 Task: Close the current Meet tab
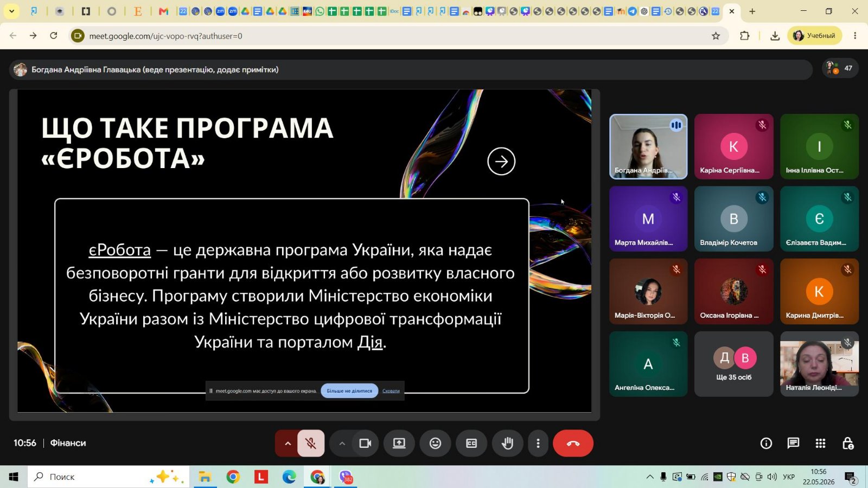[x=731, y=11]
